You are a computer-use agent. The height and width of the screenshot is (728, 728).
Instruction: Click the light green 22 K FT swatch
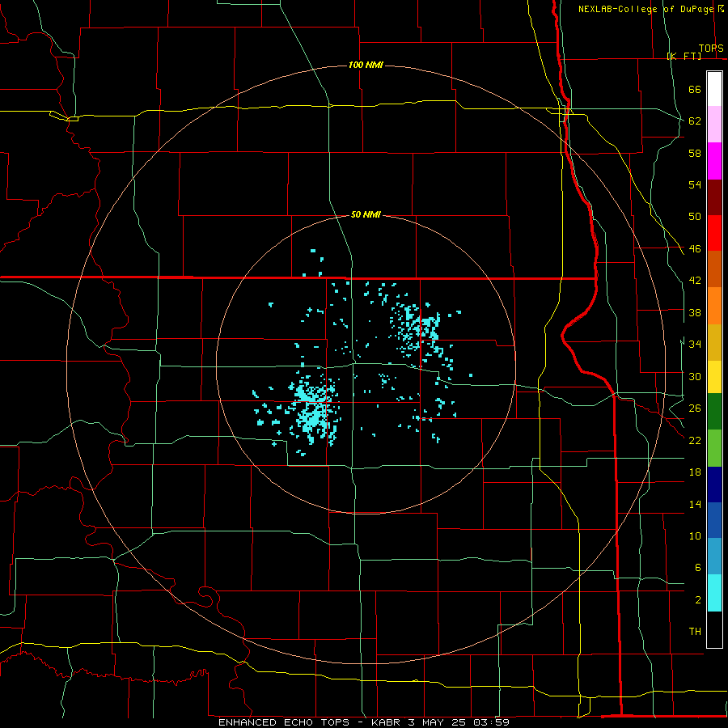[x=714, y=448]
